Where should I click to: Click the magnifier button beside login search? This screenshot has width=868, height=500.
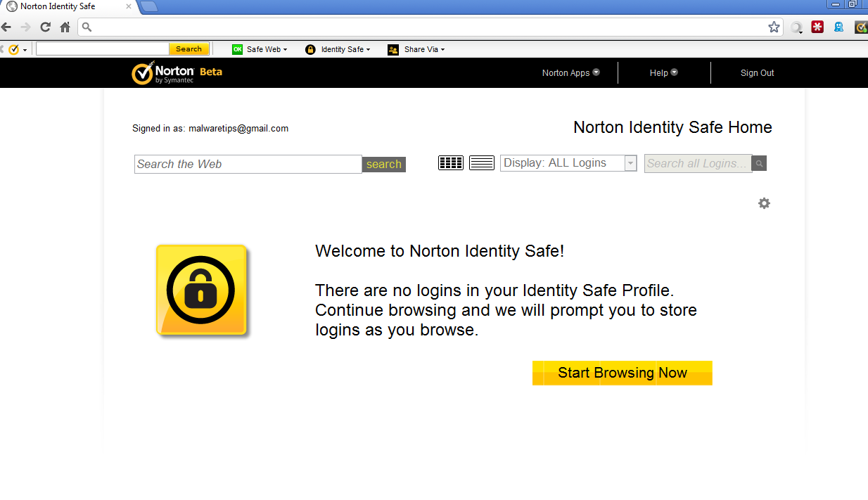(x=759, y=163)
